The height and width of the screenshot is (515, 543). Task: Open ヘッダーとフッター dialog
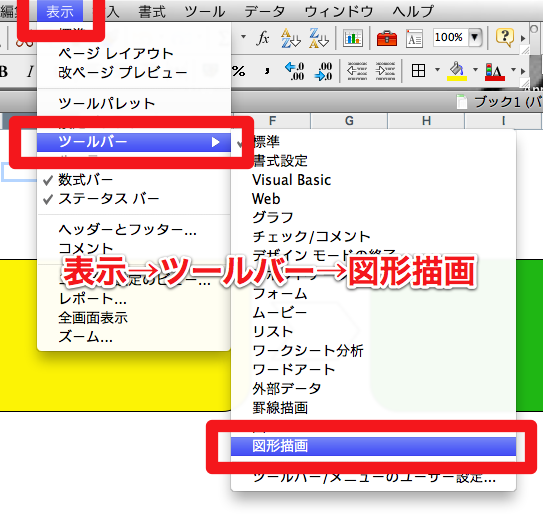[134, 230]
